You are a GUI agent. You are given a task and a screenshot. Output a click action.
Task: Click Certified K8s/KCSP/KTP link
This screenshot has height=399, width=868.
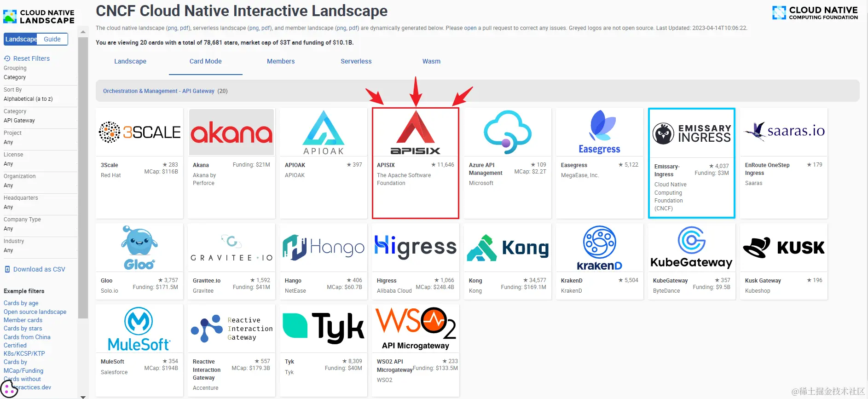click(24, 350)
